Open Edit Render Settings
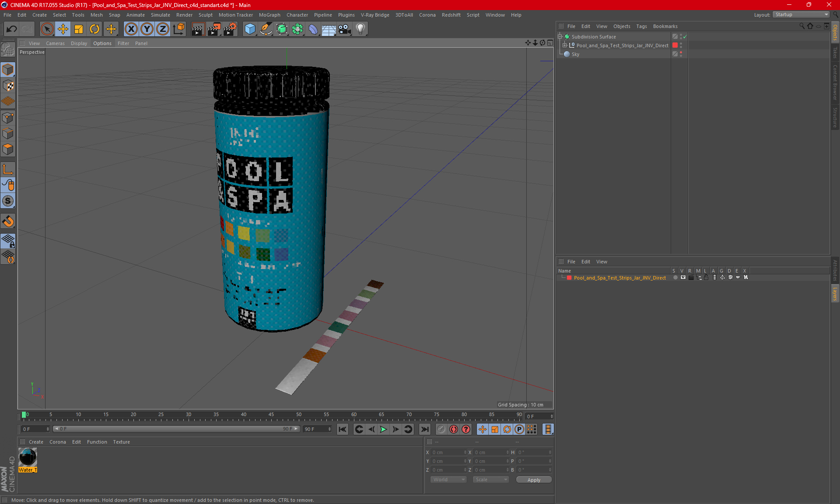Screen dimensions: 840x504 tap(230, 29)
